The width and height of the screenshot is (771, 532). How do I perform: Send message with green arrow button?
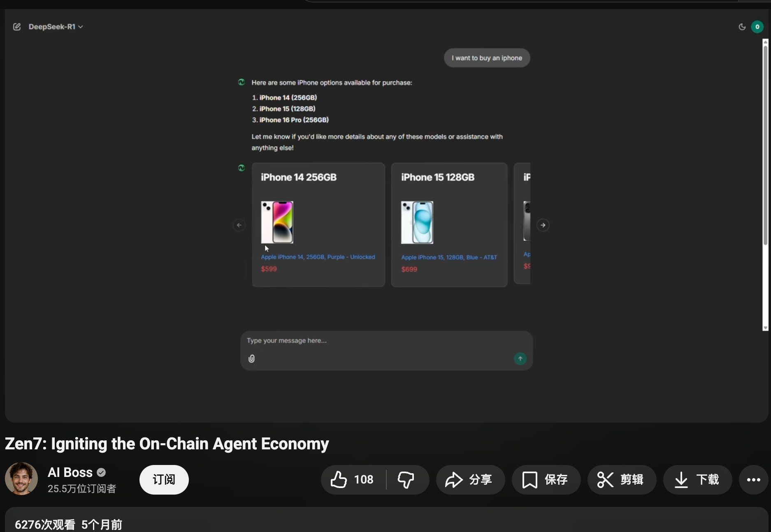click(520, 359)
